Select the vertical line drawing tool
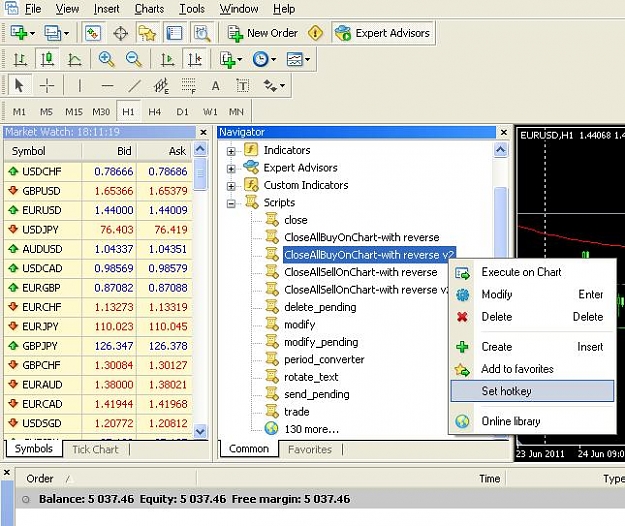Image resolution: width=625 pixels, height=526 pixels. [80, 85]
